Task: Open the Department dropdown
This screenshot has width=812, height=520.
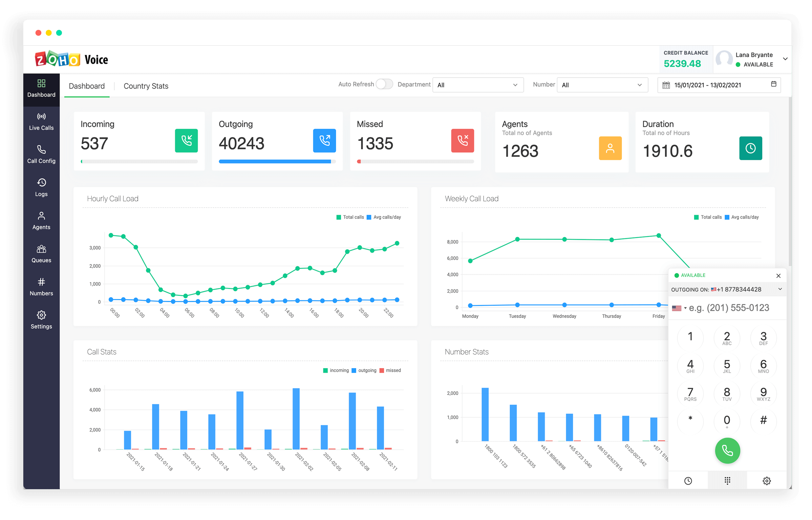Action: click(478, 85)
